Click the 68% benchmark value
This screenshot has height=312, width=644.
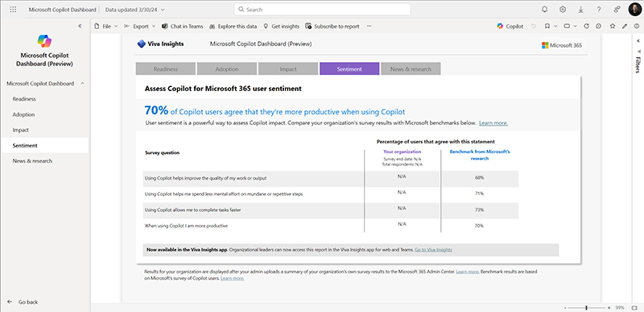coord(479,178)
